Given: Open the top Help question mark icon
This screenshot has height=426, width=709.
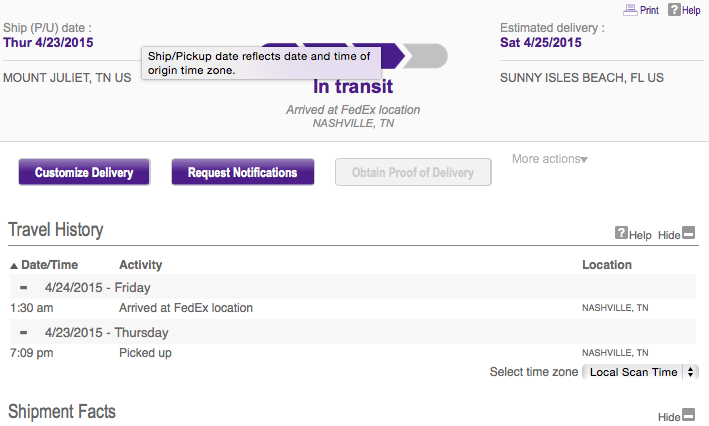Looking at the screenshot, I should pyautogui.click(x=674, y=9).
